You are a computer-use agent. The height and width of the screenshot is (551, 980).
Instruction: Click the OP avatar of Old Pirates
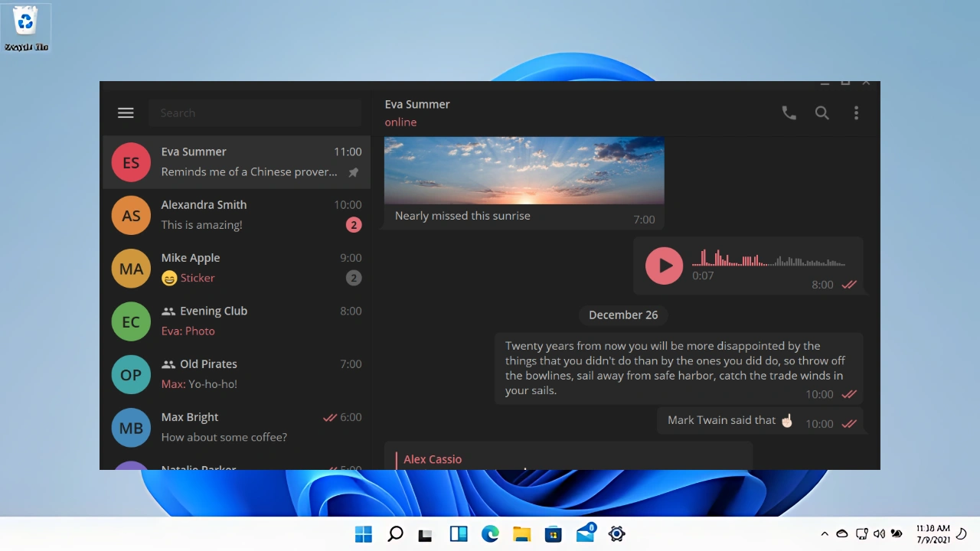(x=131, y=374)
